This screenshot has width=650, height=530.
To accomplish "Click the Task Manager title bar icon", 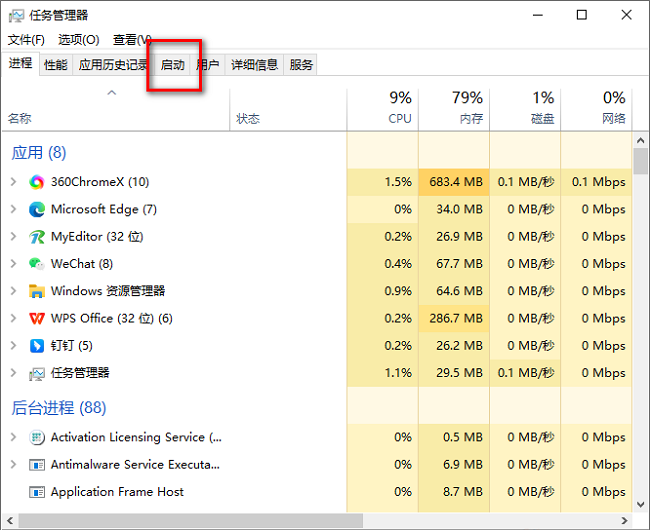I will click(x=17, y=16).
